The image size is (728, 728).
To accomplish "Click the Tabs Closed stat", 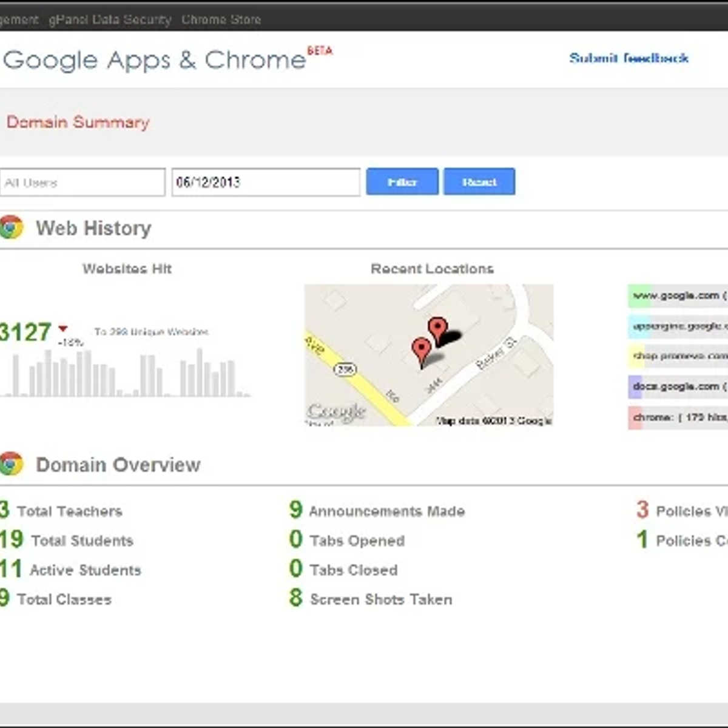I will (343, 570).
